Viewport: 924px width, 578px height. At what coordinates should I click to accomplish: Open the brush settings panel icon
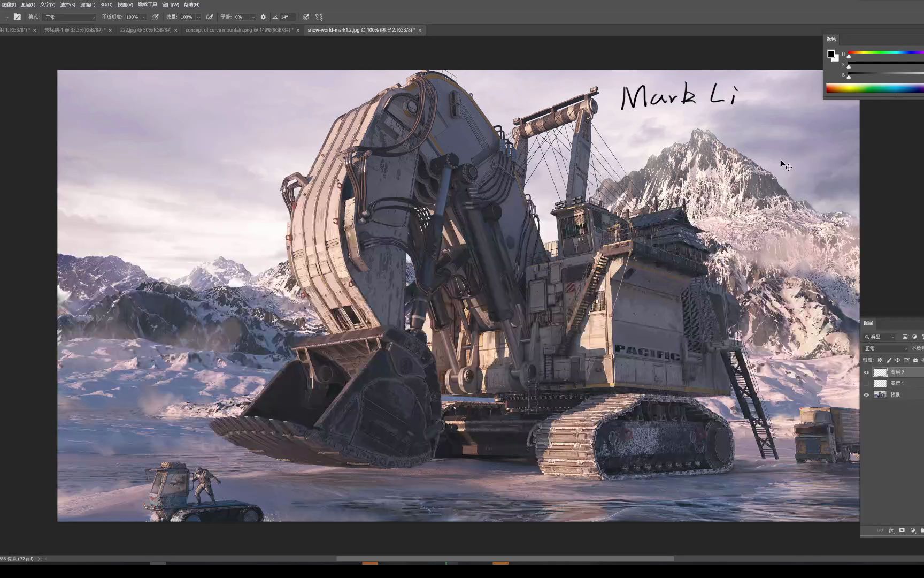pyautogui.click(x=17, y=17)
